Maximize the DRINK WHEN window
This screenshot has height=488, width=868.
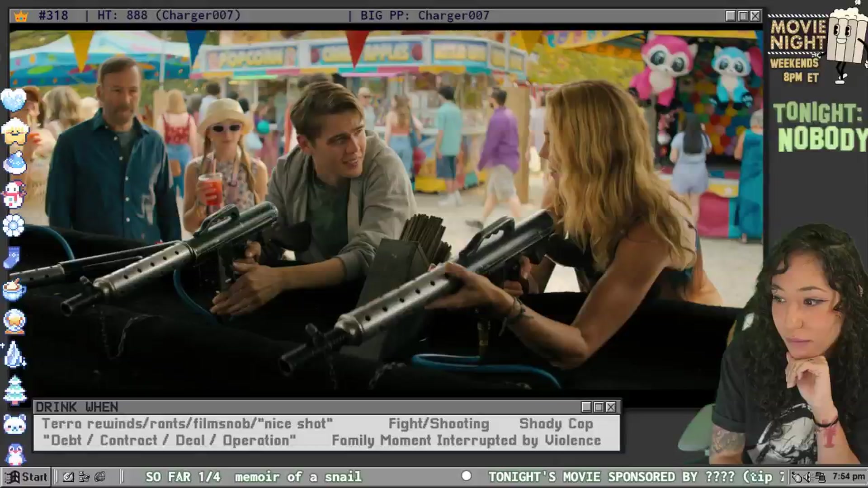pos(599,407)
